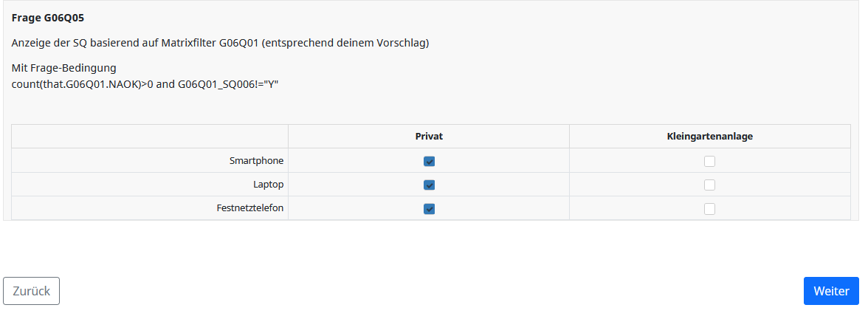Select the Smartphone row label

(x=256, y=160)
